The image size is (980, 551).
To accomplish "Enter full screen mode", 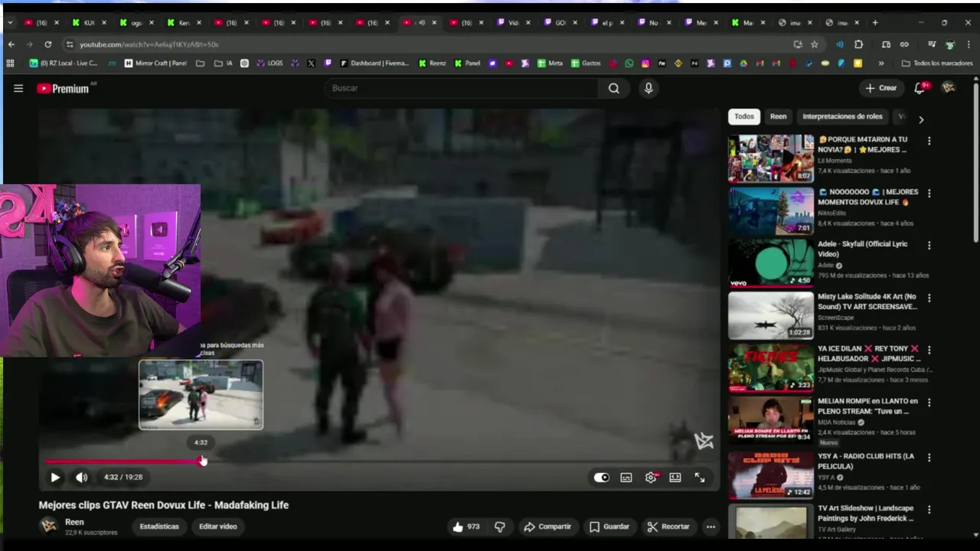I will (700, 478).
